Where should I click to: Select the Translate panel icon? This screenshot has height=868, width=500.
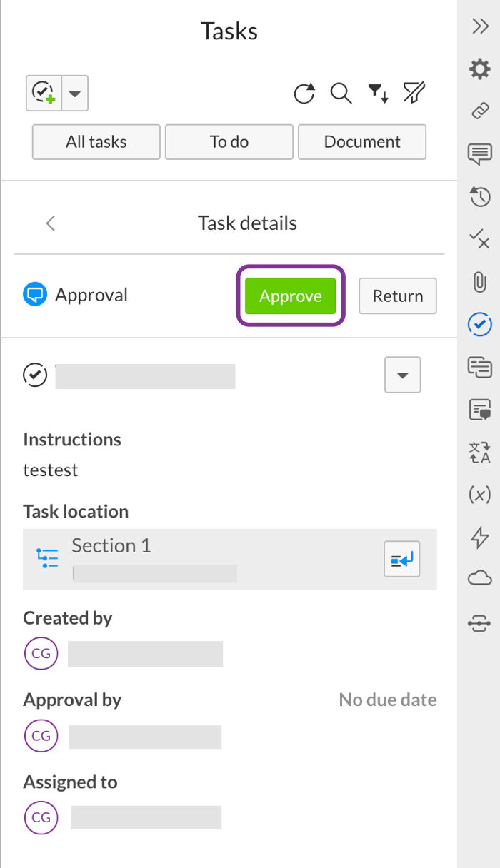480,453
